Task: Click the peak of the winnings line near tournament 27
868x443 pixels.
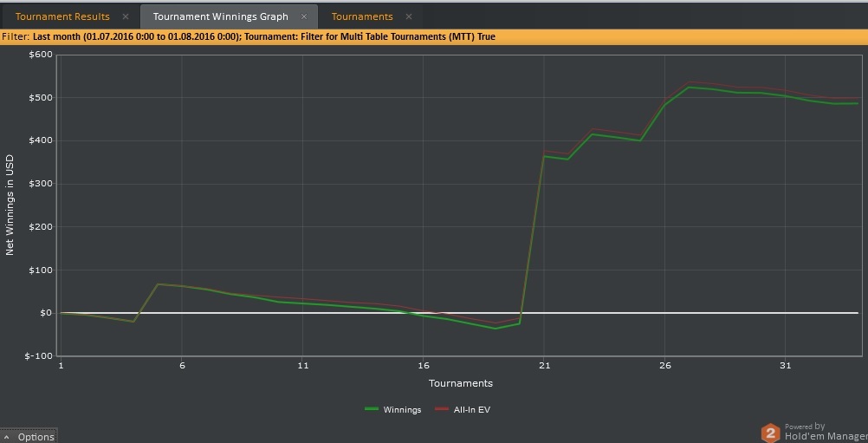Action: pyautogui.click(x=689, y=87)
